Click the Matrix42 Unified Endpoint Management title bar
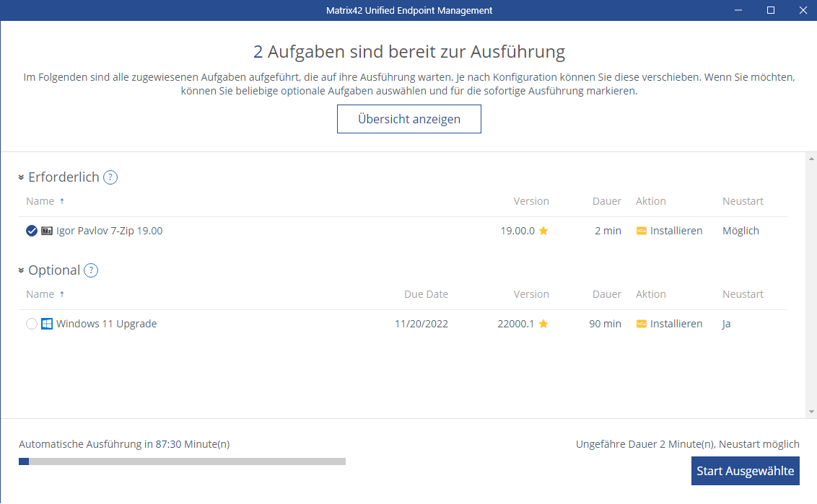The height and width of the screenshot is (504, 817). [x=409, y=10]
